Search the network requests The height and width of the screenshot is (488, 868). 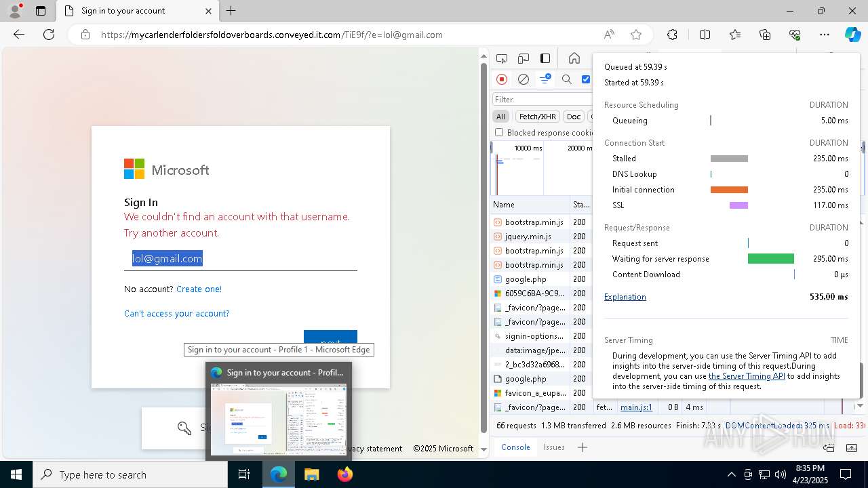click(567, 79)
